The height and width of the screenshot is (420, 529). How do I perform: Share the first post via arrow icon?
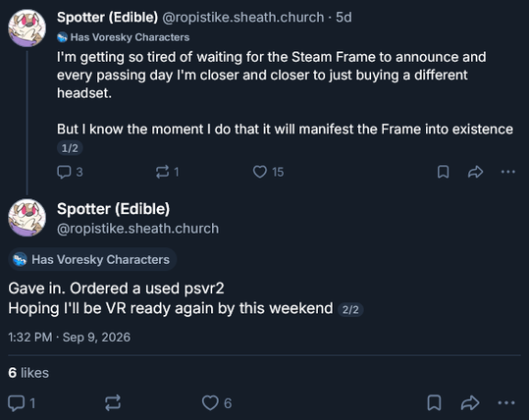tap(475, 172)
